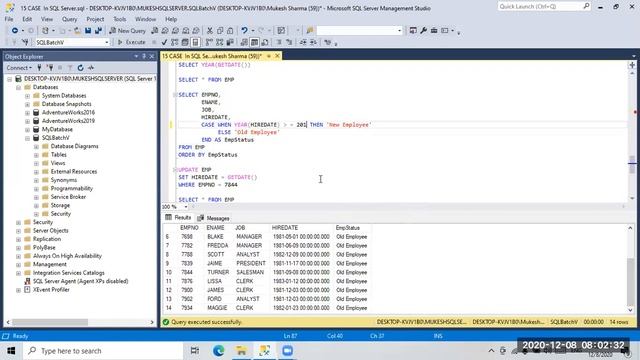The height and width of the screenshot is (360, 640).
Task: Click the Undo arrow icon
Action: point(244,31)
